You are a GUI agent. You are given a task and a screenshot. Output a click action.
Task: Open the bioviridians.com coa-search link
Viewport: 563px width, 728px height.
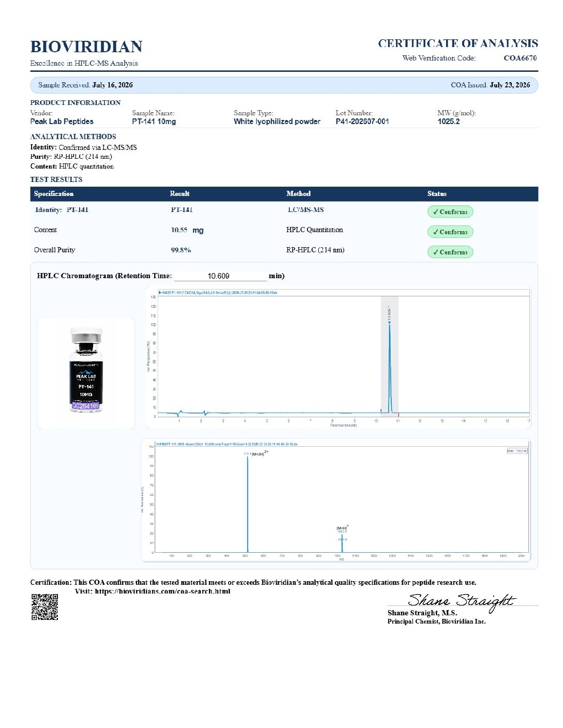click(162, 591)
